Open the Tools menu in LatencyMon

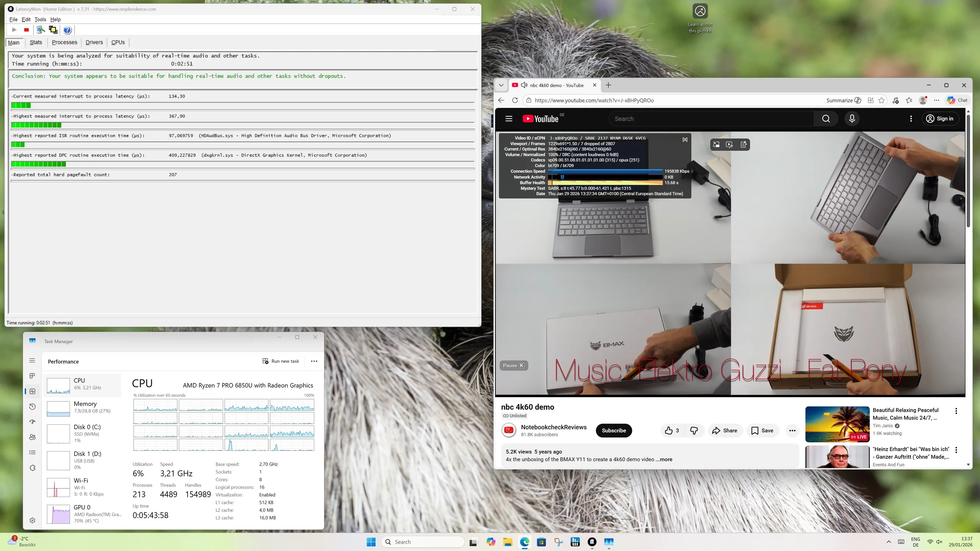coord(40,20)
